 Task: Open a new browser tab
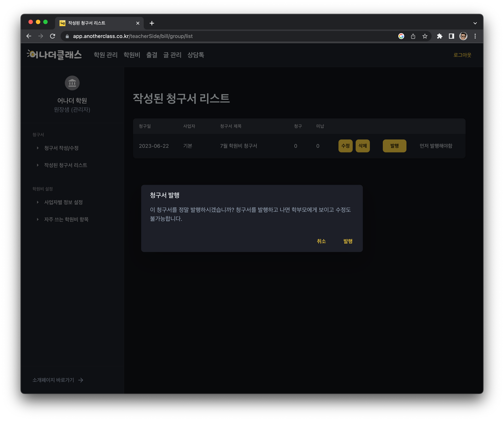click(x=152, y=23)
